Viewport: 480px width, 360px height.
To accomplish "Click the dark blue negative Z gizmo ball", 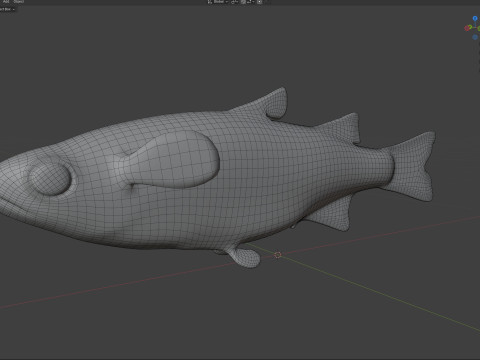I will (475, 37).
